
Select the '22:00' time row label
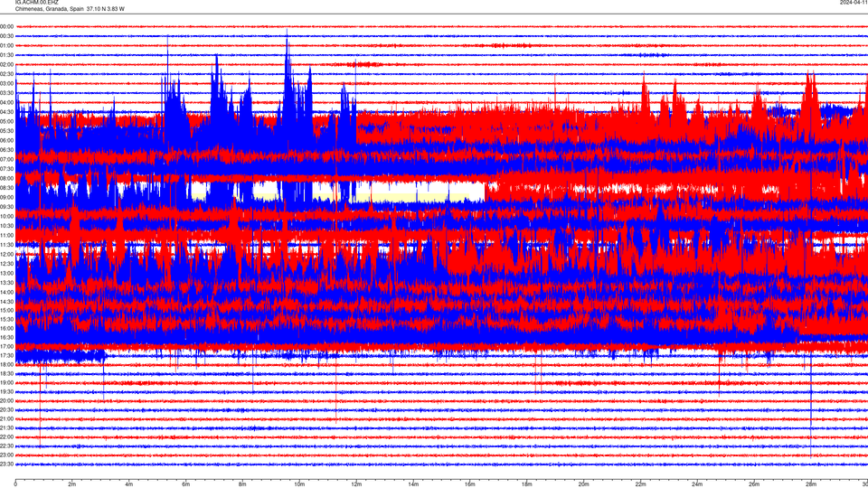tap(6, 437)
